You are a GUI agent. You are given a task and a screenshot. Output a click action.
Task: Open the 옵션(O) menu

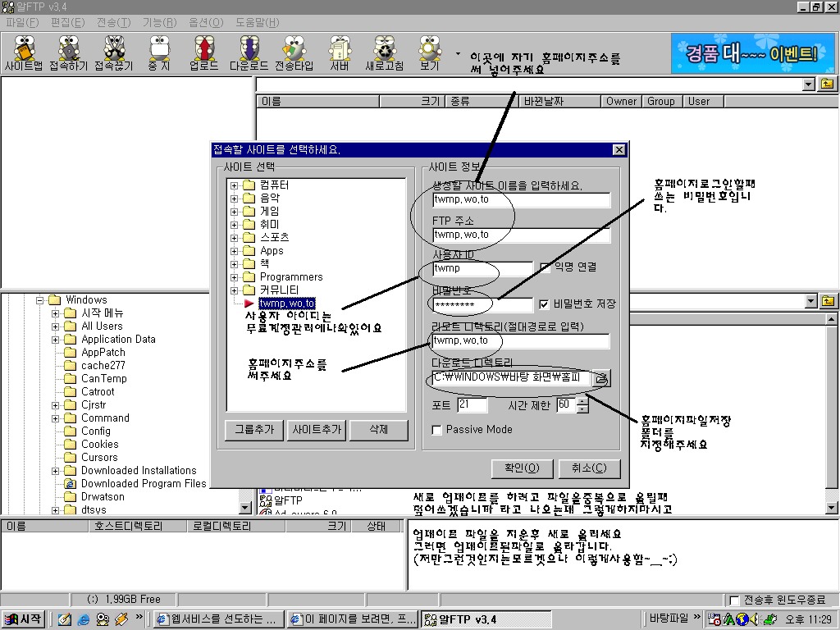click(x=205, y=22)
